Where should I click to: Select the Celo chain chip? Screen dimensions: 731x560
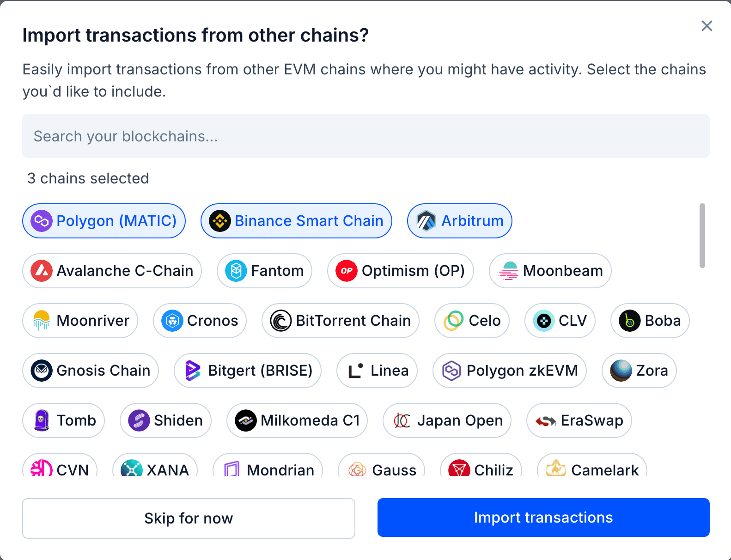472,321
